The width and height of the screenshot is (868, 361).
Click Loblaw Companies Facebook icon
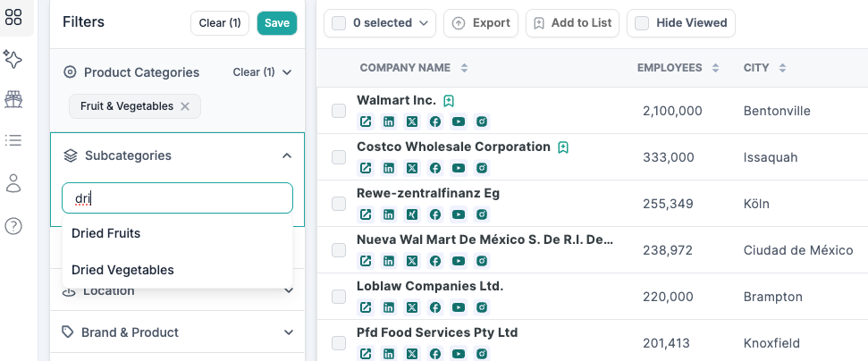435,307
